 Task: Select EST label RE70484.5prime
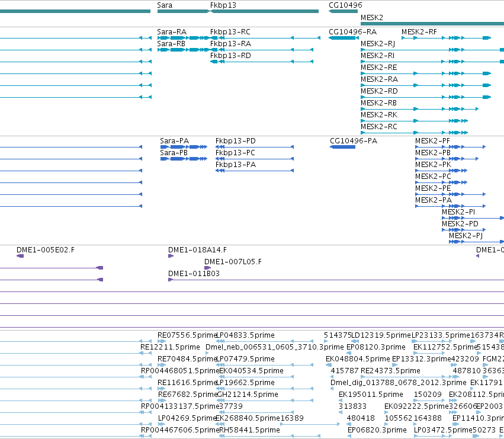coord(188,359)
